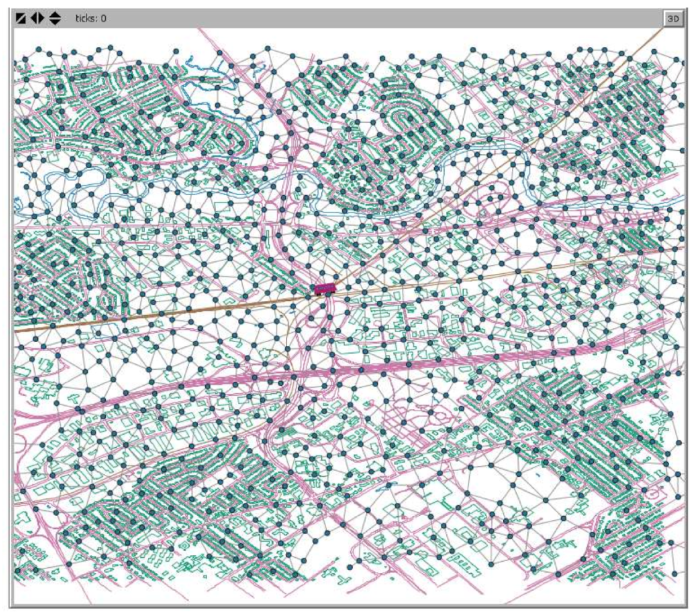This screenshot has width=697, height=616.
Task: Click the vertical up-down arrows icon
Action: click(55, 19)
